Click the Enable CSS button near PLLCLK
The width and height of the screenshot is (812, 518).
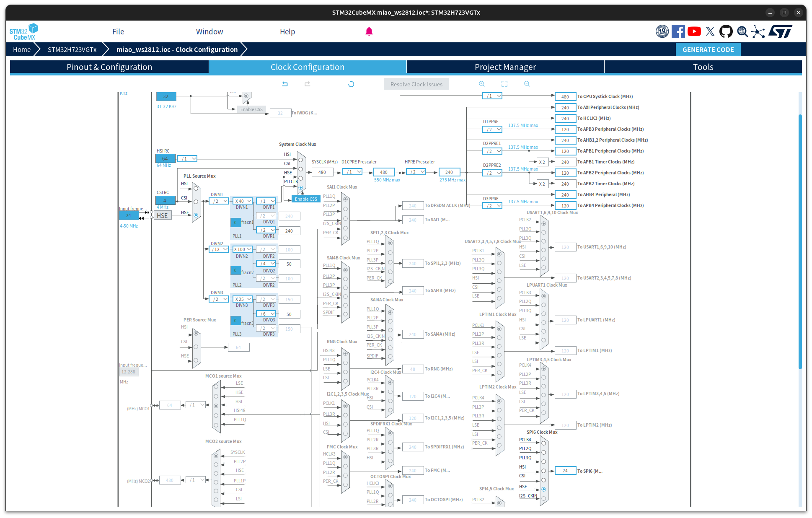click(306, 199)
